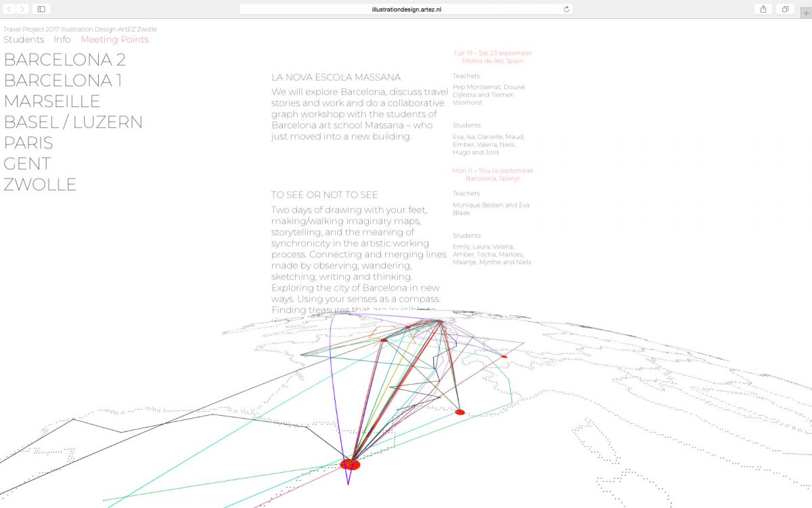Image resolution: width=812 pixels, height=508 pixels.
Task: Open the Info menu item
Action: coord(62,39)
